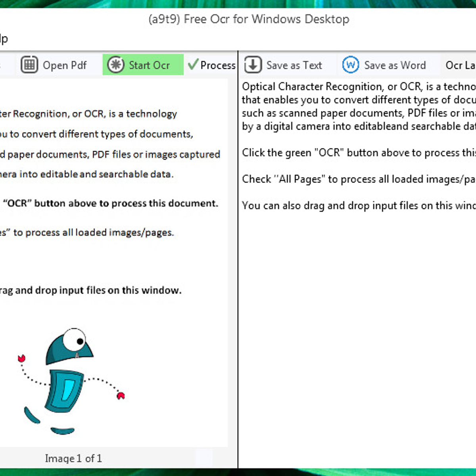The width and height of the screenshot is (476, 476).
Task: Click the Save as Text download icon
Action: click(253, 65)
